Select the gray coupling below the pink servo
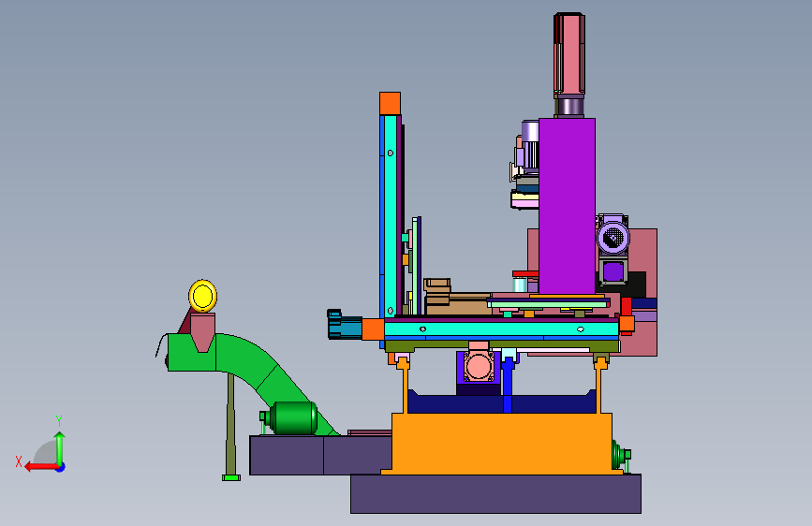 click(569, 107)
